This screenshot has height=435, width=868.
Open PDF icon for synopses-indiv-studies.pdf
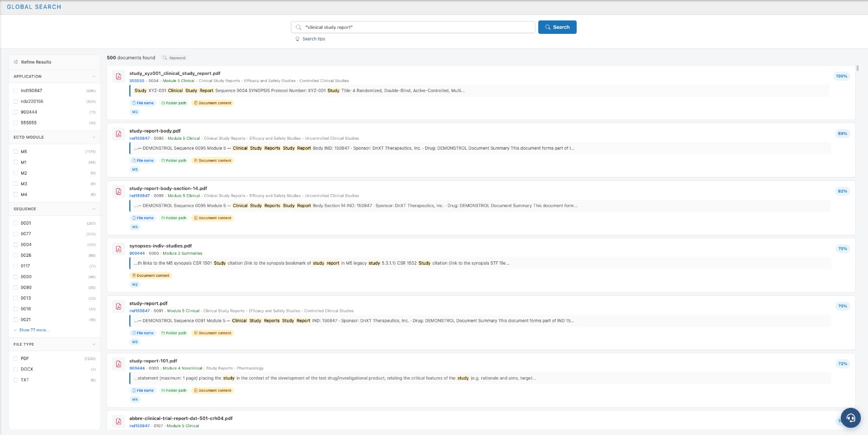[x=118, y=249]
